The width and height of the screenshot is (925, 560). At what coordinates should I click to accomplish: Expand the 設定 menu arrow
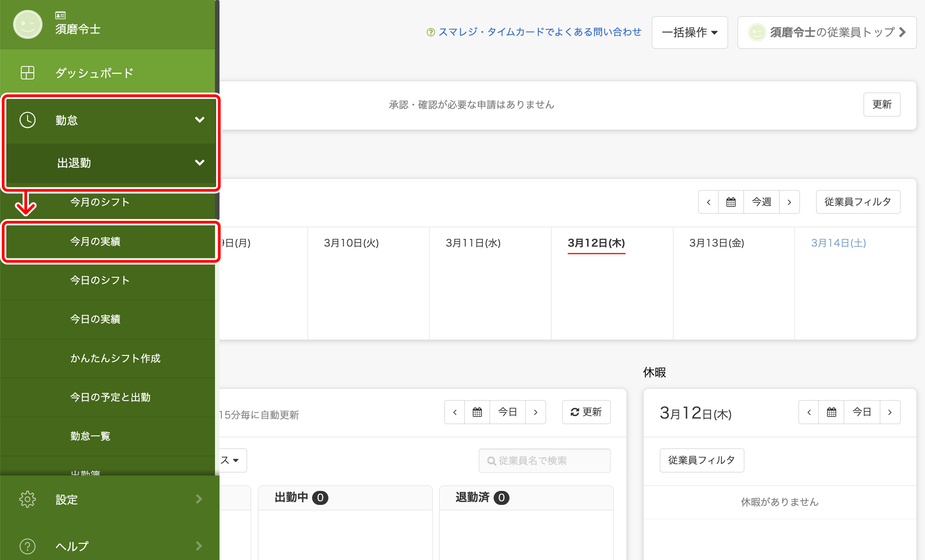point(199,499)
